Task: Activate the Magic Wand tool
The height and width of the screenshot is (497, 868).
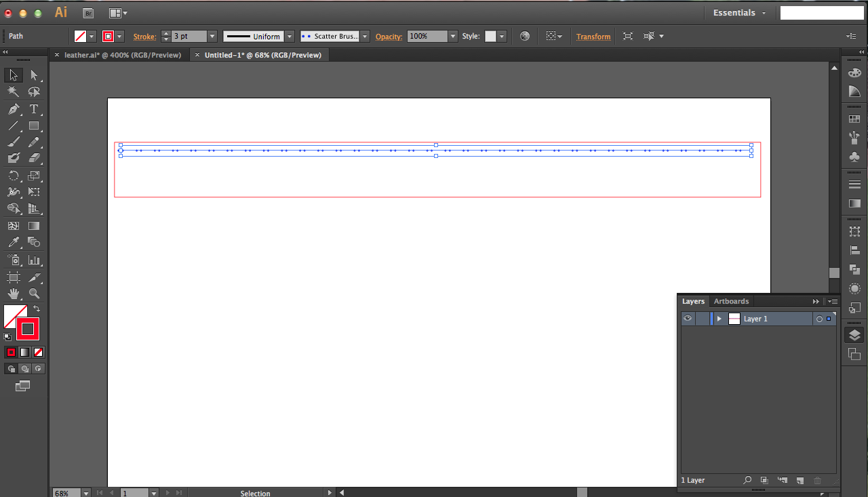Action: 14,92
